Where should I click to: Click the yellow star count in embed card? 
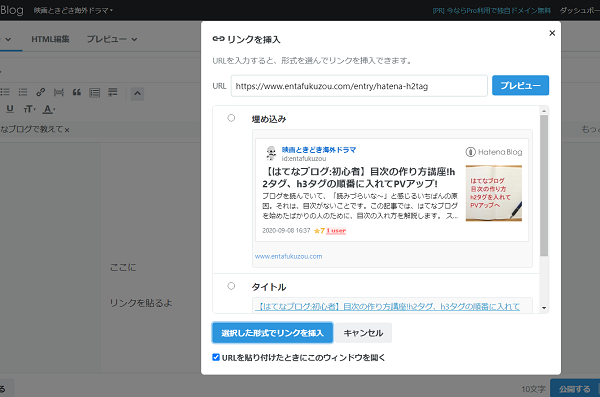coord(319,230)
